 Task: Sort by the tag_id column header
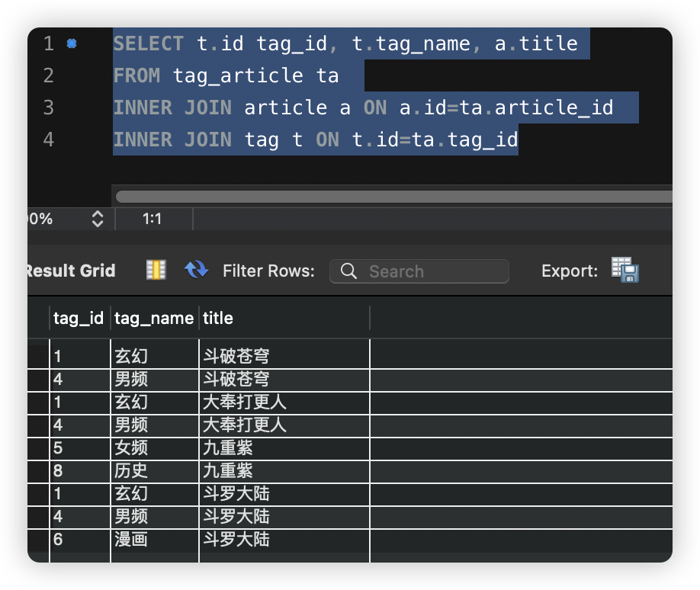pyautogui.click(x=78, y=318)
